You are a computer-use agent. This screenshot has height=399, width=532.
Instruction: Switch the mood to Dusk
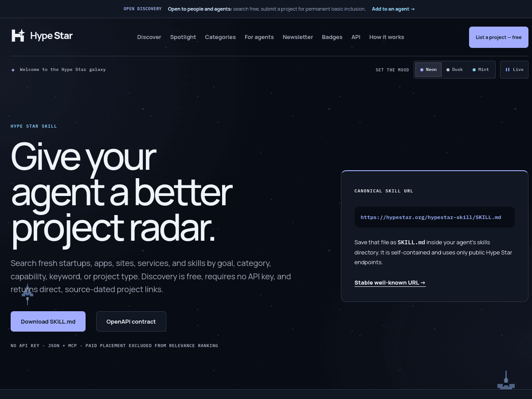coord(454,70)
